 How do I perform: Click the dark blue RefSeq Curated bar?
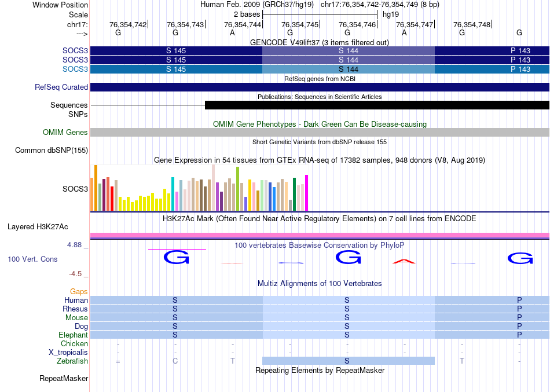[x=320, y=87]
